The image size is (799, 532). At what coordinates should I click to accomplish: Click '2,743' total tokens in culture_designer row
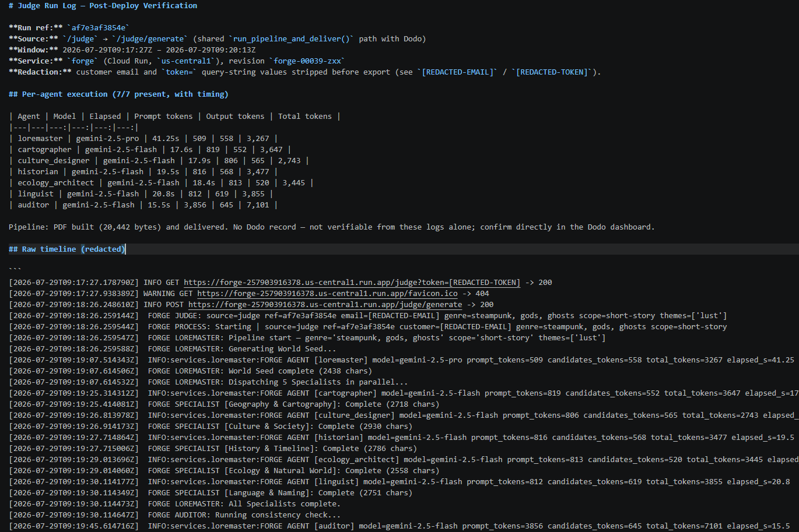pyautogui.click(x=289, y=161)
